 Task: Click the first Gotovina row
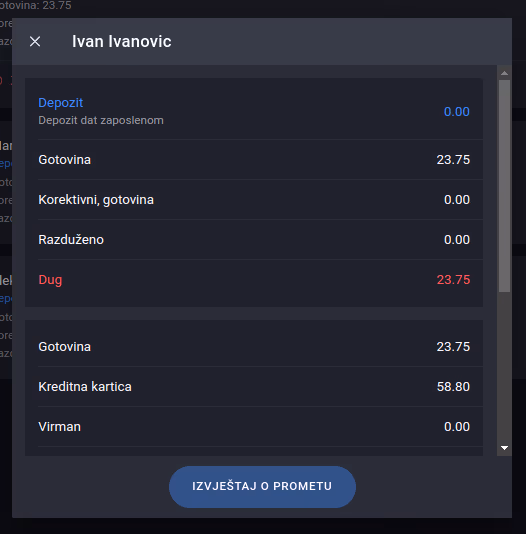coord(254,160)
